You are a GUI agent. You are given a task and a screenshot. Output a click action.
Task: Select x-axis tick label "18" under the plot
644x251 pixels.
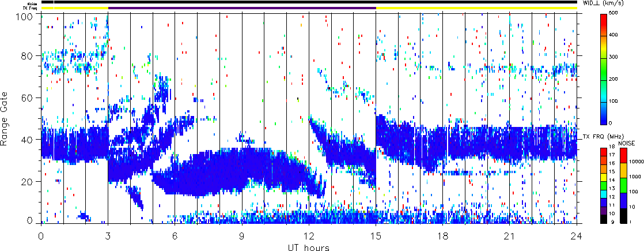pyautogui.click(x=443, y=235)
